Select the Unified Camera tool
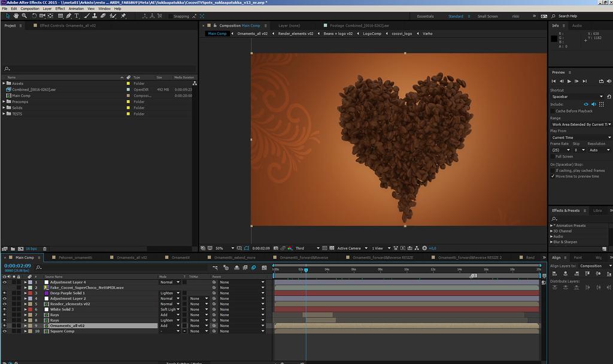 point(43,16)
